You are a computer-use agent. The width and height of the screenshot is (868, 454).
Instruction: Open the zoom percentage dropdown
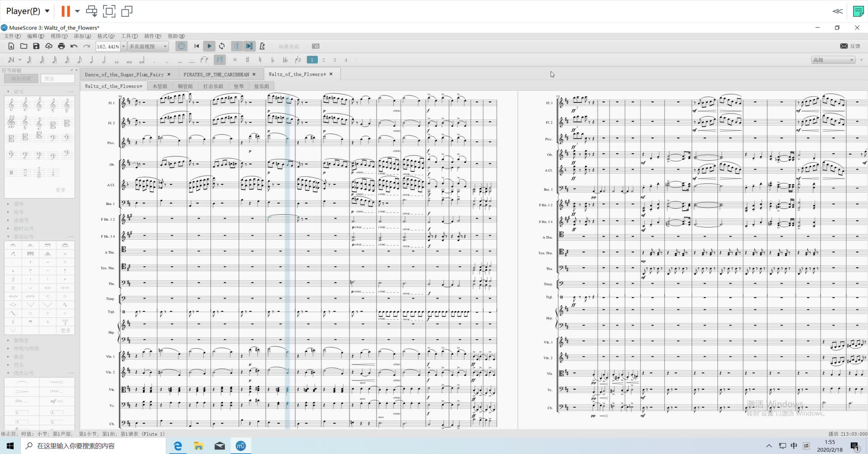(x=123, y=46)
